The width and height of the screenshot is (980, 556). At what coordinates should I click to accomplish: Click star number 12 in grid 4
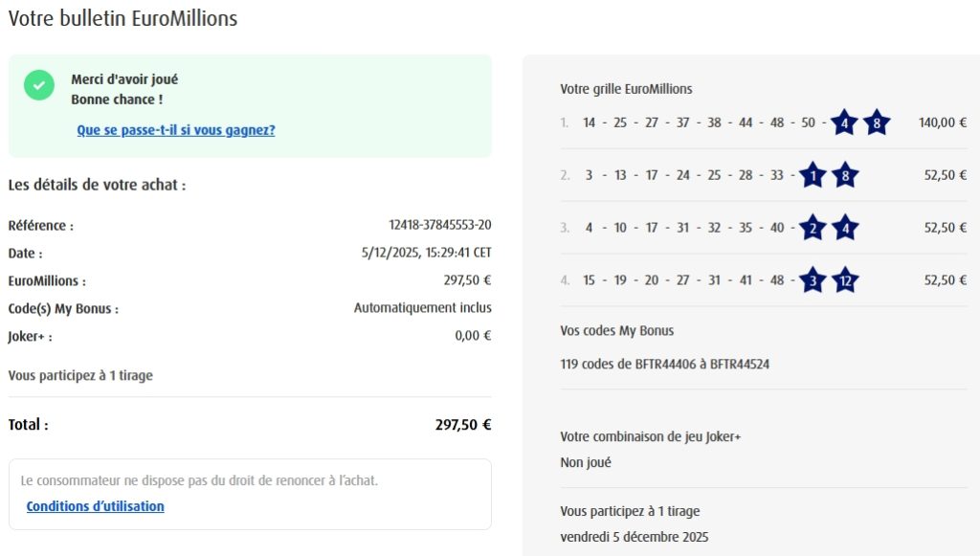point(845,280)
